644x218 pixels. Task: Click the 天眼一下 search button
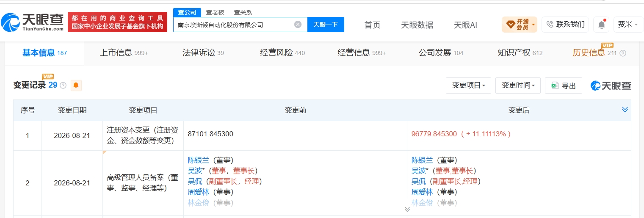[326, 25]
